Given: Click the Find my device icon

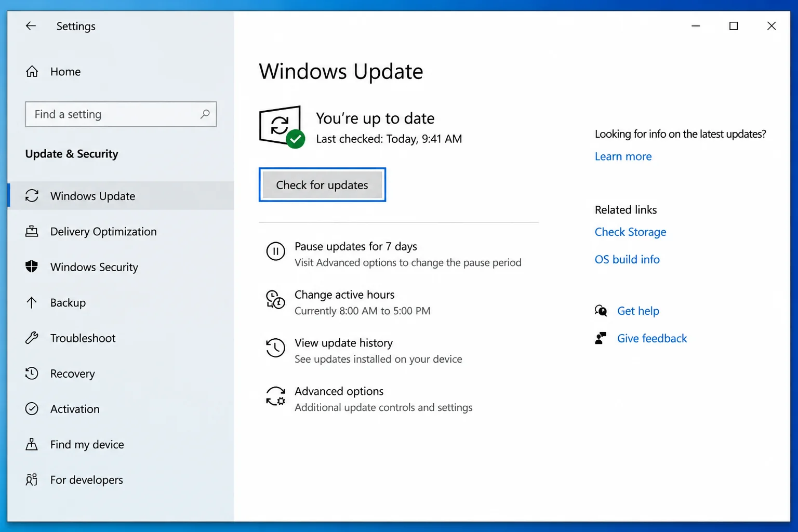Looking at the screenshot, I should click(x=32, y=444).
